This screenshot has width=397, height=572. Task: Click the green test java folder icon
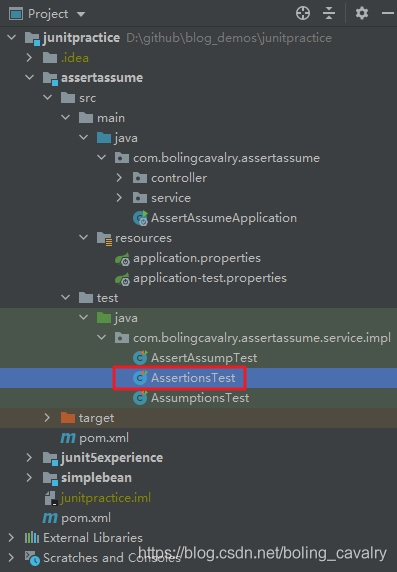coord(104,318)
